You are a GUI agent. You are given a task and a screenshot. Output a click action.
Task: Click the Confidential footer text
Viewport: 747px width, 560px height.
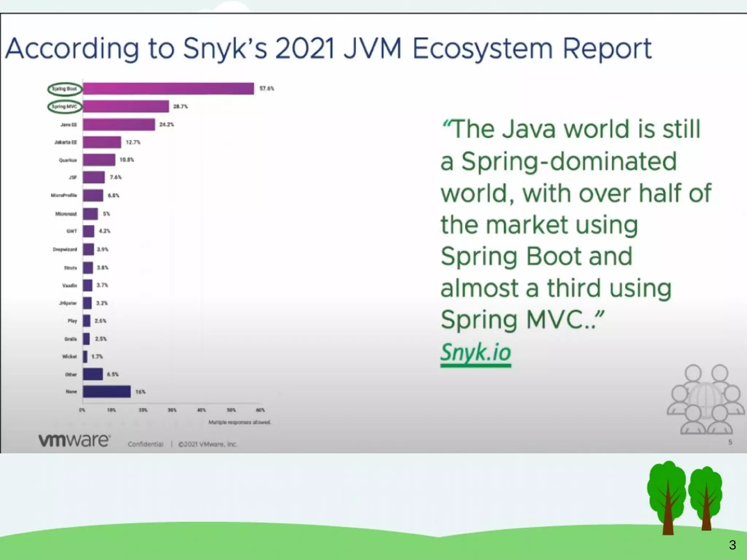tap(145, 444)
